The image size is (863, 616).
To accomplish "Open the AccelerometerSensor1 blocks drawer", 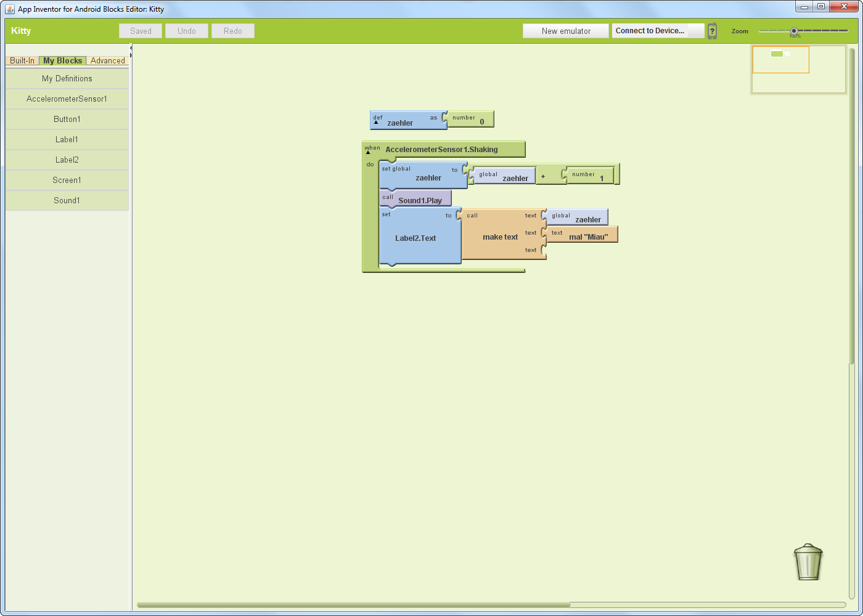I will [x=67, y=99].
